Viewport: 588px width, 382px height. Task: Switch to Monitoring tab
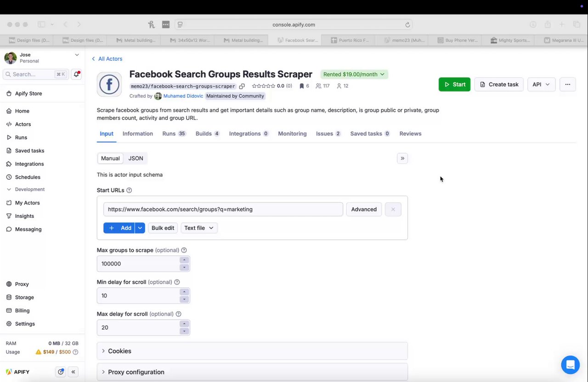pyautogui.click(x=292, y=134)
